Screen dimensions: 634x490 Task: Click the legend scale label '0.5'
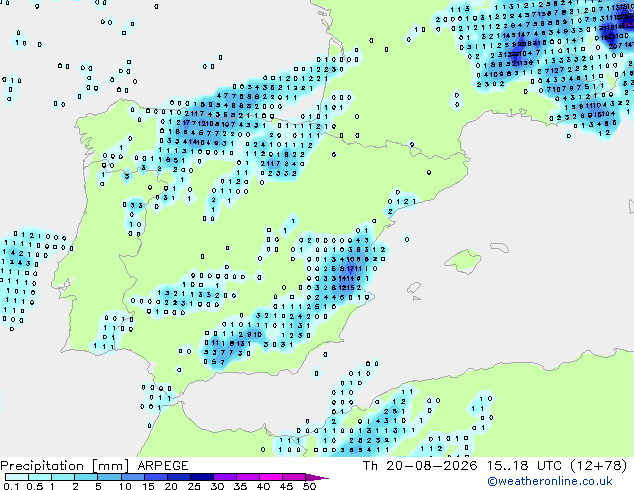coord(34,486)
